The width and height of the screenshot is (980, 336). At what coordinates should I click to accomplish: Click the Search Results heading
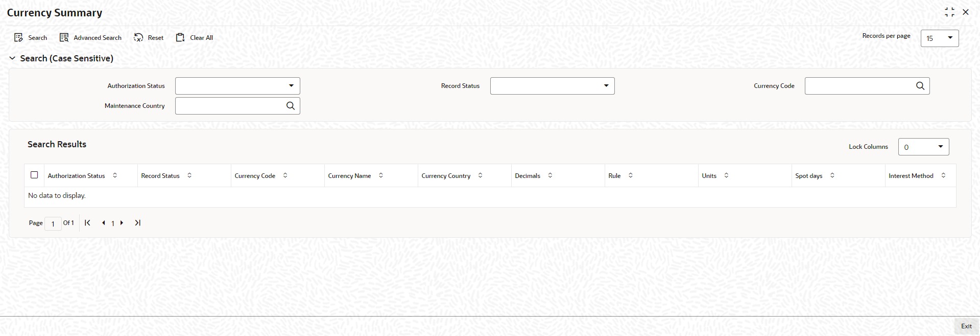point(57,144)
